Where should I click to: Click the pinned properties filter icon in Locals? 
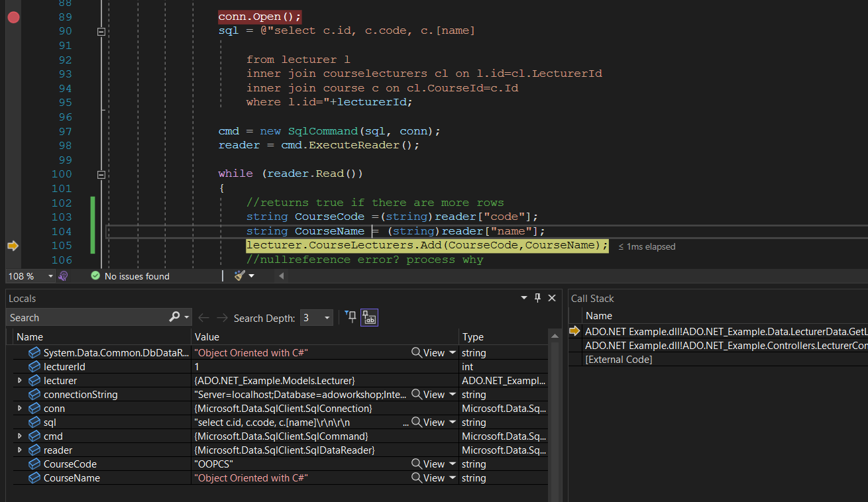[x=351, y=317]
